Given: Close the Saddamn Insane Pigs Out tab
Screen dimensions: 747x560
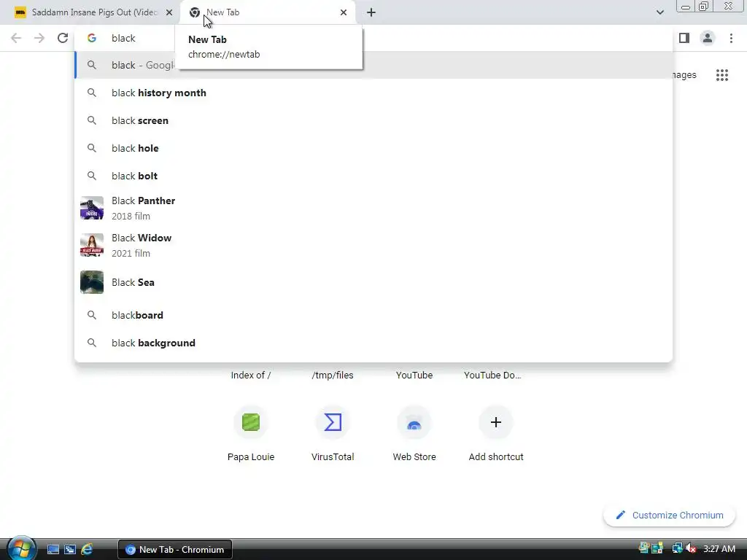Looking at the screenshot, I should click(169, 12).
